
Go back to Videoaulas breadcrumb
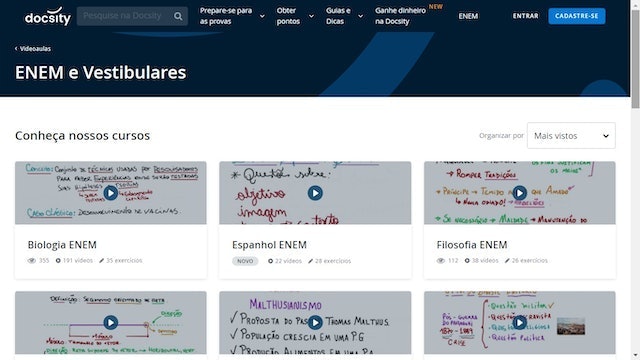pyautogui.click(x=33, y=49)
